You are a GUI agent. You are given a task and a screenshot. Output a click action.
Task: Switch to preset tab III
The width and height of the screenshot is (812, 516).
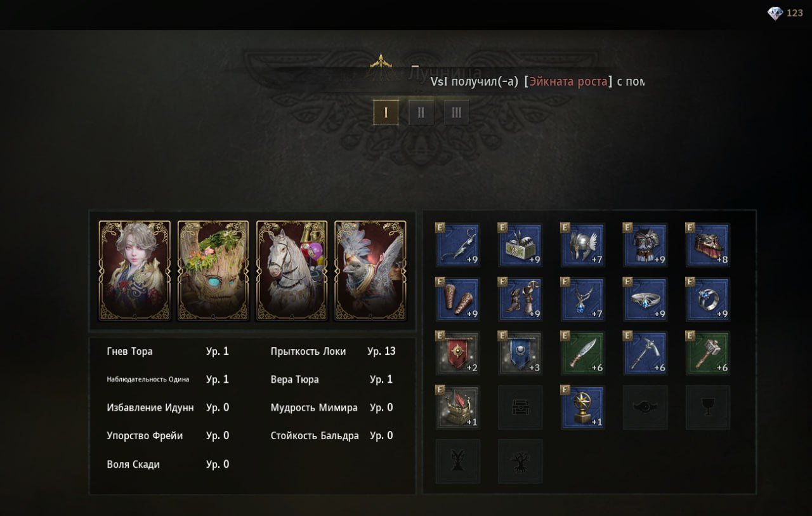[457, 112]
